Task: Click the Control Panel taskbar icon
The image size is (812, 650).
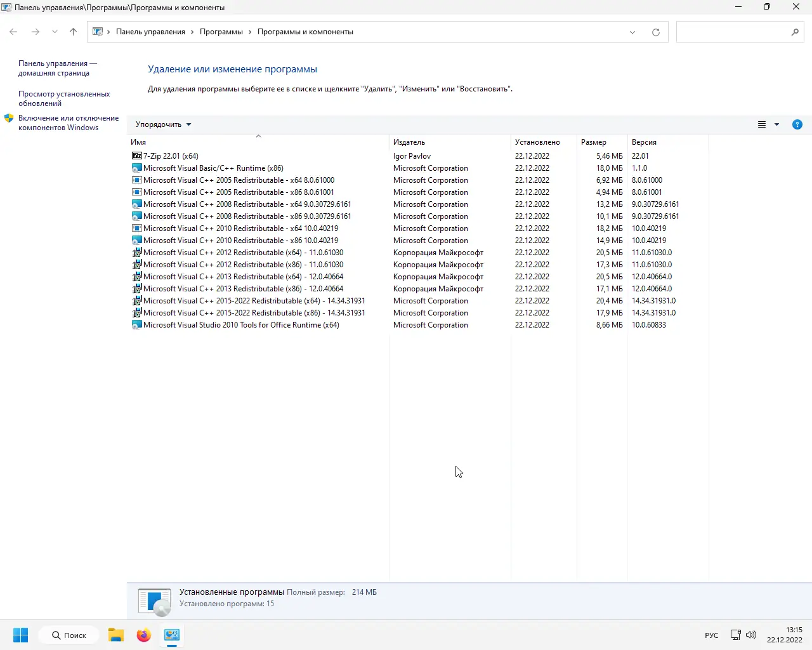Action: (172, 635)
